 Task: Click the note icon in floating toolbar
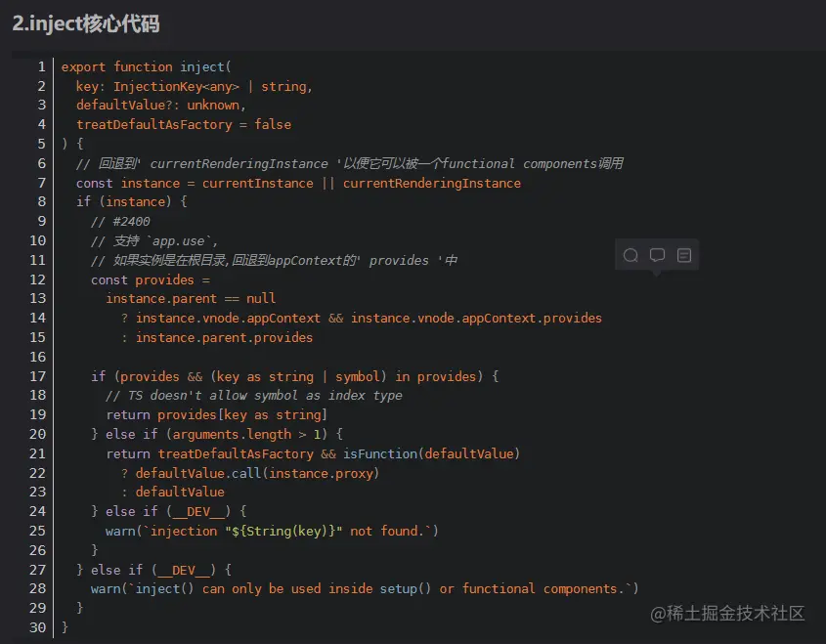tap(684, 255)
